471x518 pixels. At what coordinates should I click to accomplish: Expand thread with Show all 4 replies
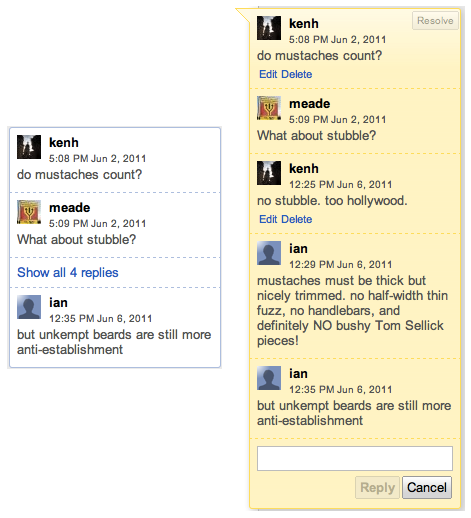pos(68,273)
